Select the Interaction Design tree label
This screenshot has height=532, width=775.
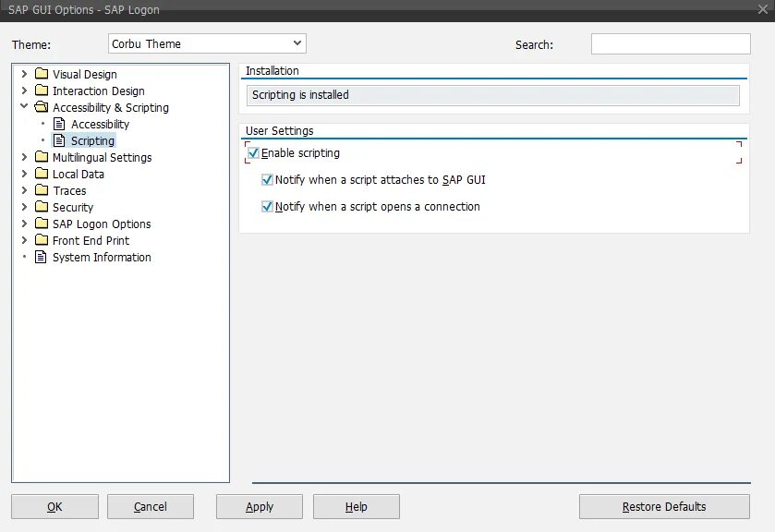pos(98,91)
